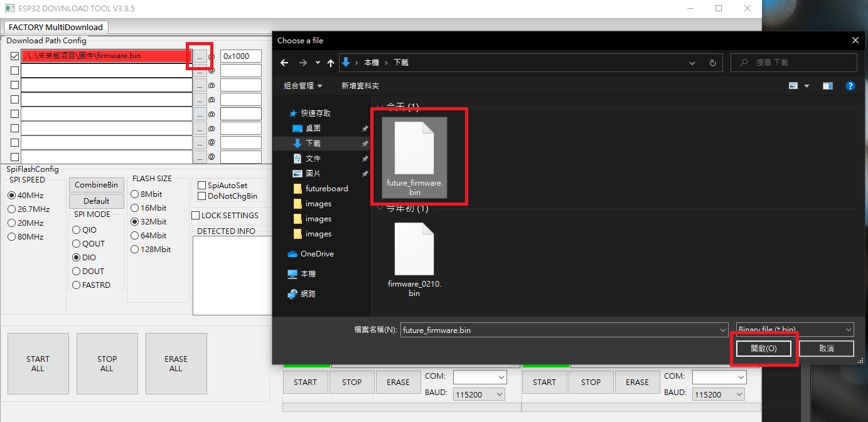Select the firmware_0210.bin file icon
The height and width of the screenshot is (422, 868).
click(414, 250)
